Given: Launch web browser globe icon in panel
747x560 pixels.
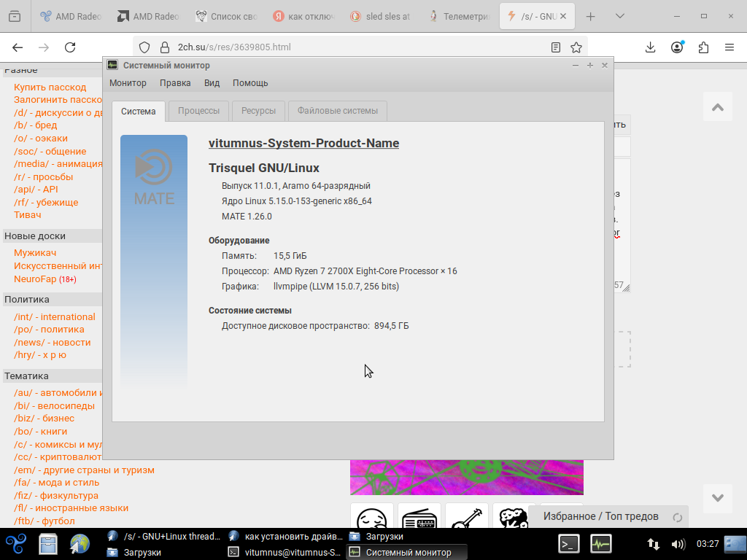Looking at the screenshot, I should point(80,544).
